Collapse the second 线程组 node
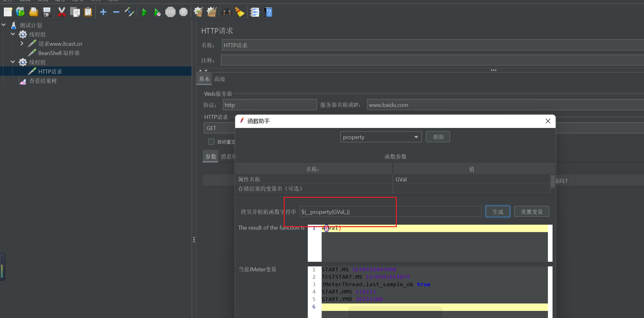The image size is (644, 318). 13,62
